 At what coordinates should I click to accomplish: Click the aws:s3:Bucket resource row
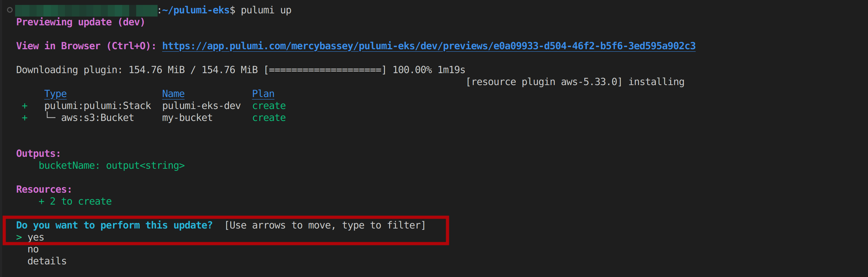pyautogui.click(x=98, y=118)
